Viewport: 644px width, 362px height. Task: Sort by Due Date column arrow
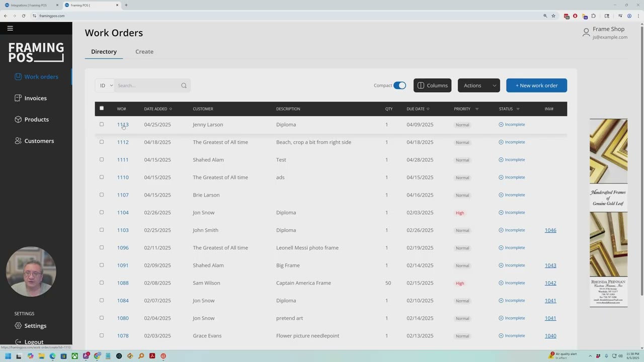(428, 109)
